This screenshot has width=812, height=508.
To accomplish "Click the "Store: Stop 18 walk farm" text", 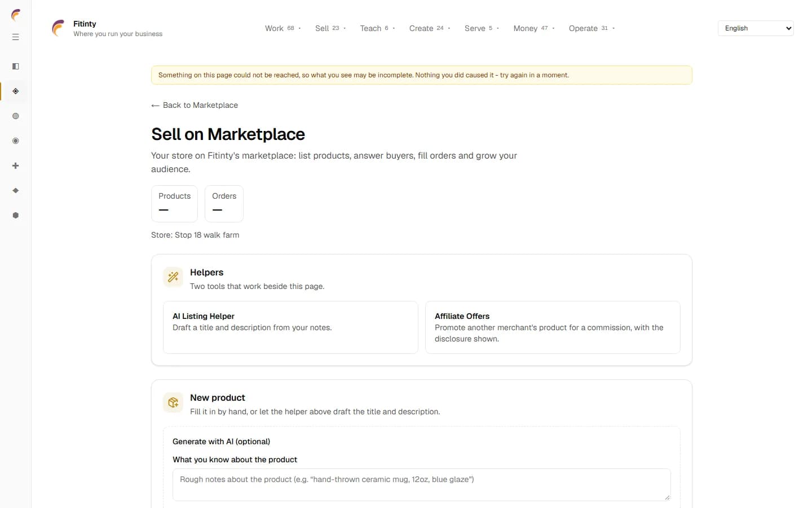I will click(195, 235).
